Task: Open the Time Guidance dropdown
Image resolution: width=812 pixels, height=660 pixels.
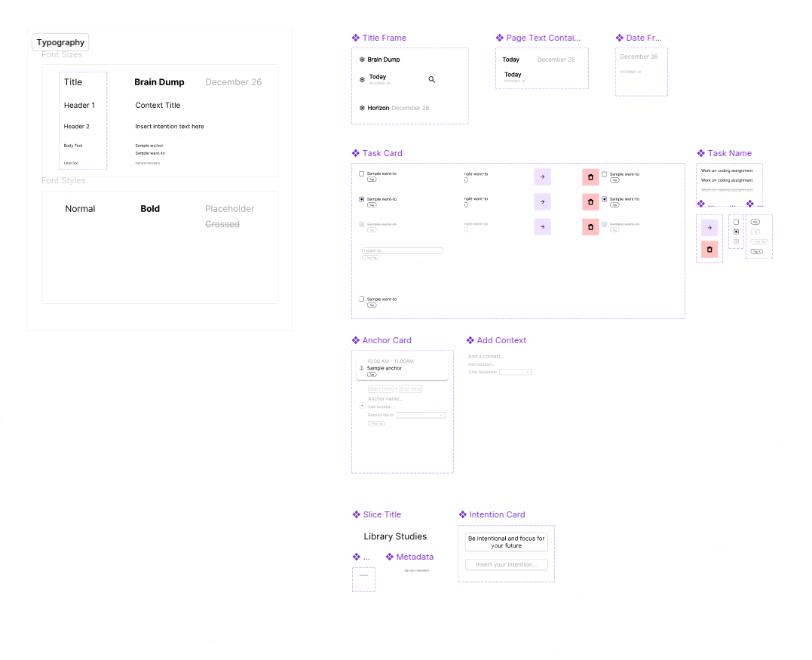Action: tap(516, 372)
